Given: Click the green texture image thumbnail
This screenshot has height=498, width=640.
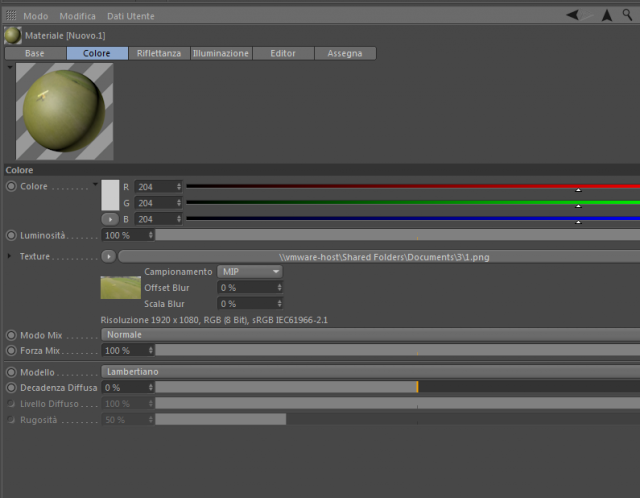Looking at the screenshot, I should [x=121, y=288].
